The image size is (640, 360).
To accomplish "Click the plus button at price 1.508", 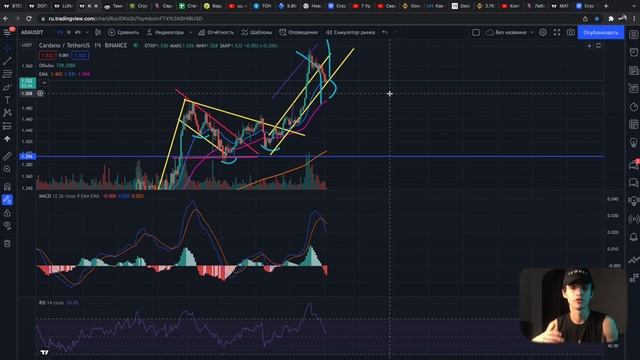I will pyautogui.click(x=40, y=93).
